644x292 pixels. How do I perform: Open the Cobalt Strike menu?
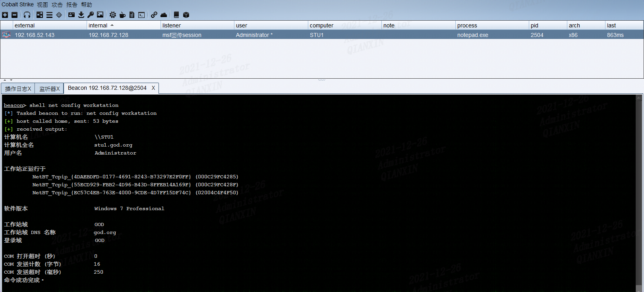pyautogui.click(x=17, y=4)
